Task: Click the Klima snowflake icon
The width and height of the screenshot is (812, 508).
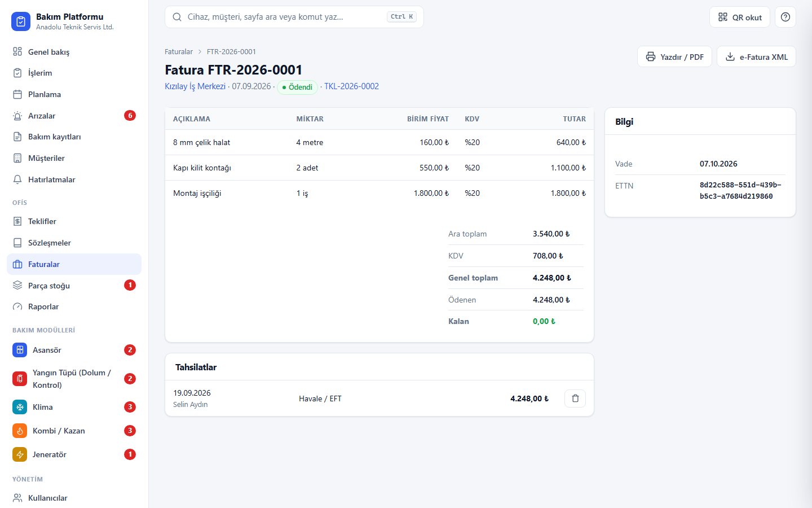Action: (x=20, y=407)
